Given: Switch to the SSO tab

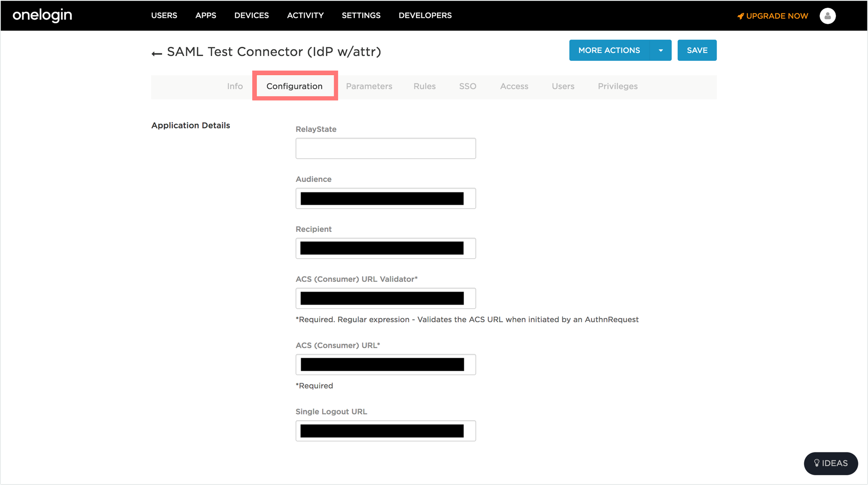Looking at the screenshot, I should (x=467, y=86).
